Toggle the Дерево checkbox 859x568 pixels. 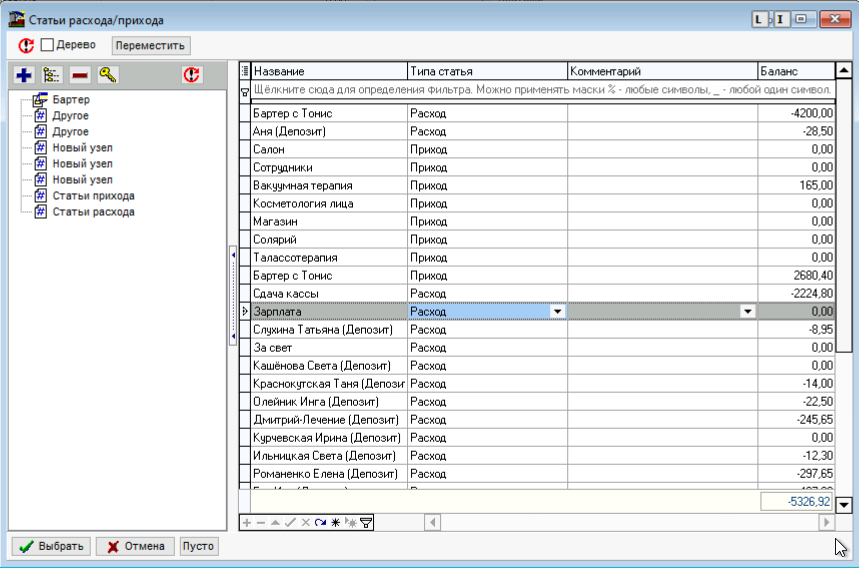47,45
